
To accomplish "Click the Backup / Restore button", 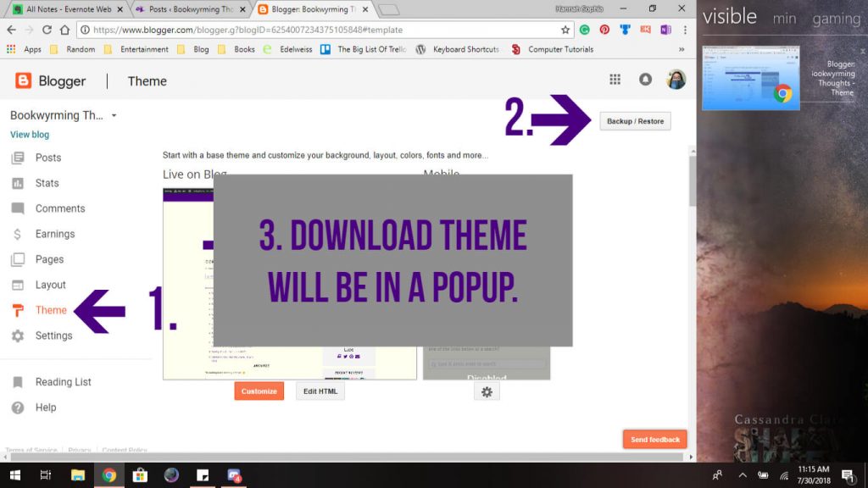I will point(635,121).
